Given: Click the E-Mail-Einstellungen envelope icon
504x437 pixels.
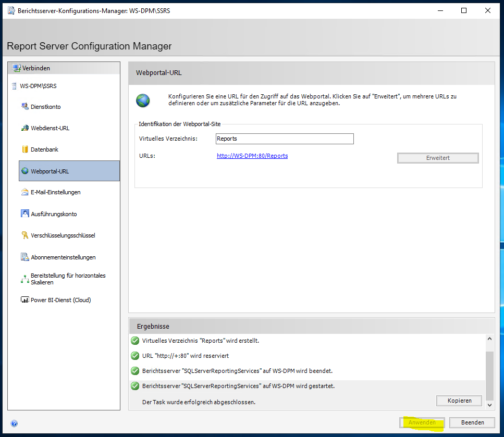Looking at the screenshot, I should (24, 192).
